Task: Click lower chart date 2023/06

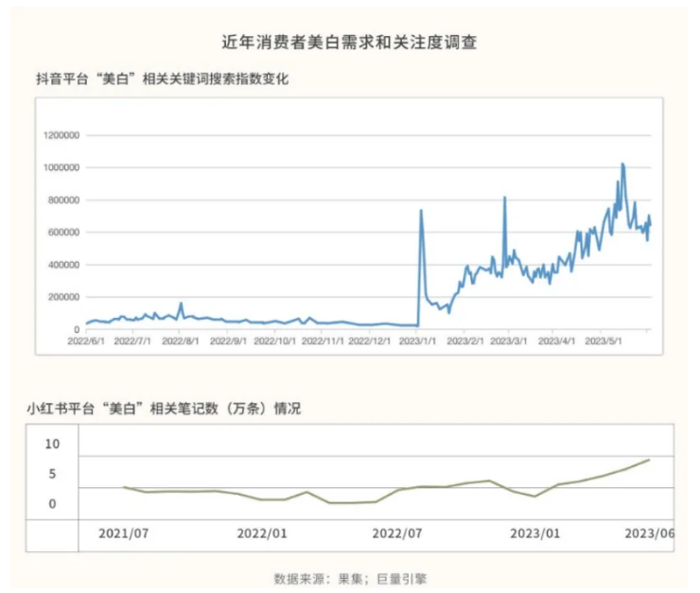Action: [650, 533]
